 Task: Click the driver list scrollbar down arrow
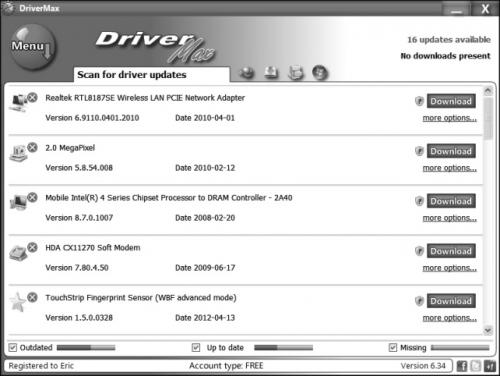pos(488,330)
